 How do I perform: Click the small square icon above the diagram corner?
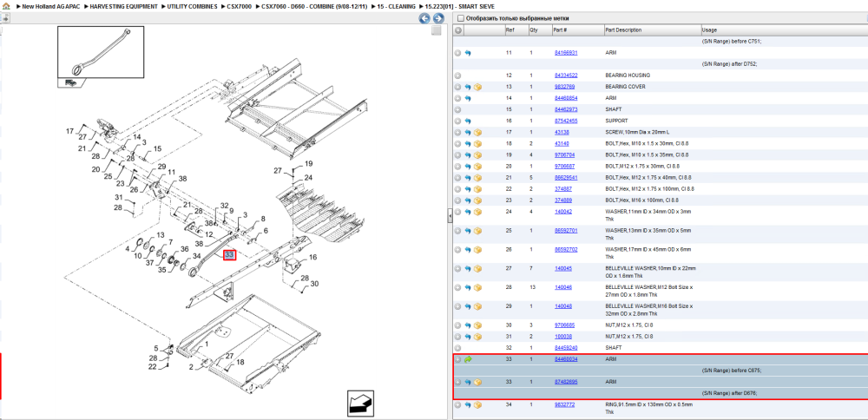[437, 30]
